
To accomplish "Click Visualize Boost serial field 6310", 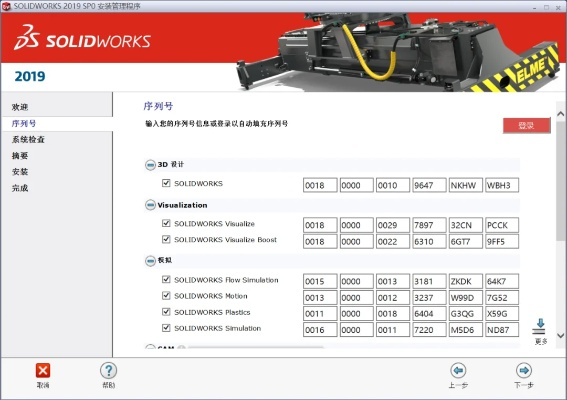I will click(x=429, y=241).
